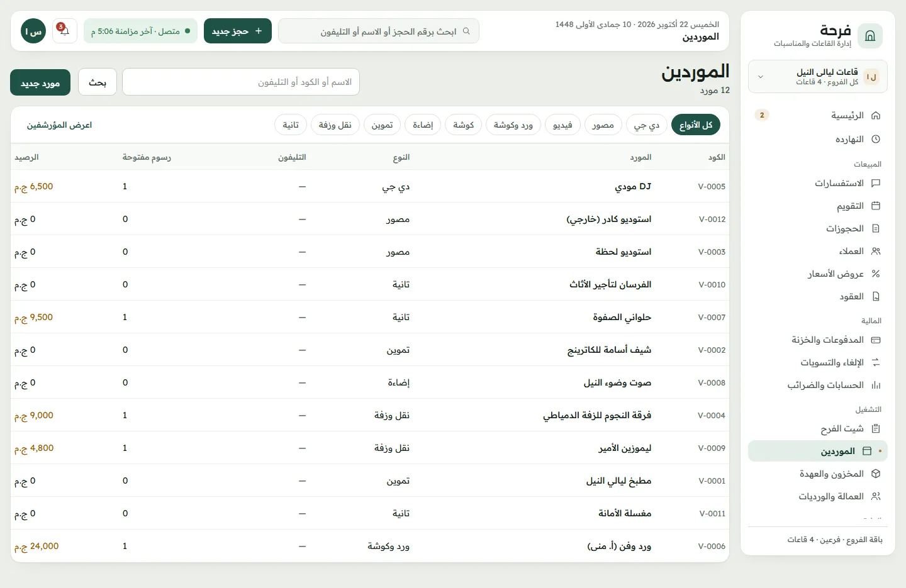Open الحسابات والضرائب chart icon
Image resolution: width=906 pixels, height=588 pixels.
click(876, 385)
